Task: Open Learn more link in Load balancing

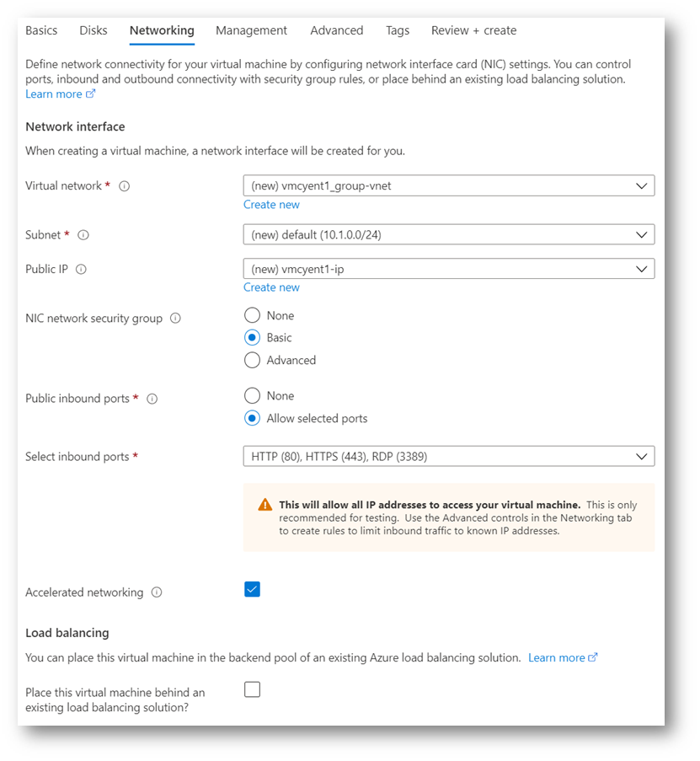Action: [x=562, y=657]
